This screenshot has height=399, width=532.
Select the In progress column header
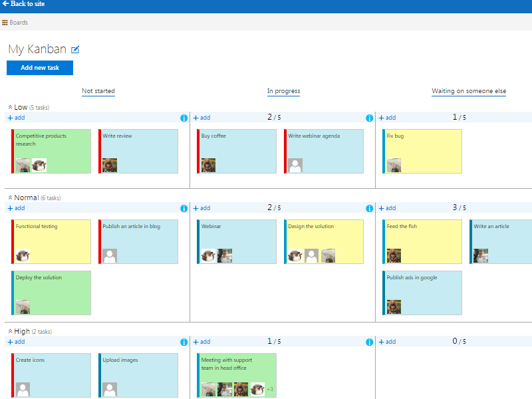[x=283, y=91]
